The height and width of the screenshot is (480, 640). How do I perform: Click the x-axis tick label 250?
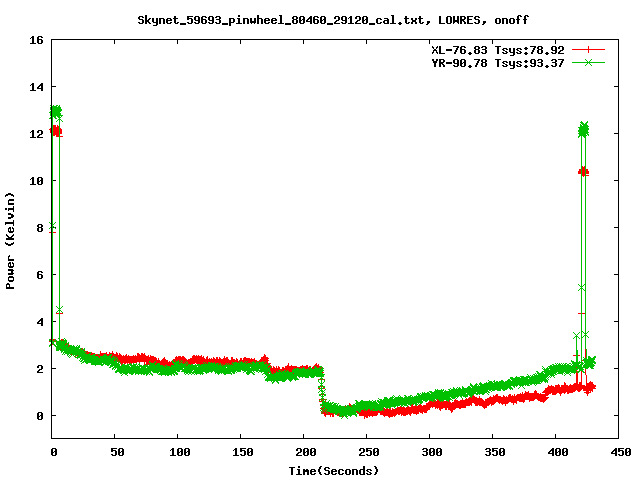coord(369,452)
